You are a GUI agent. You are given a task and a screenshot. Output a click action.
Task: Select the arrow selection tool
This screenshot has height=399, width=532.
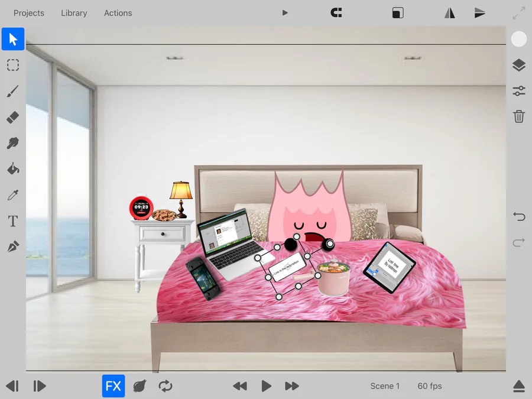pos(13,39)
